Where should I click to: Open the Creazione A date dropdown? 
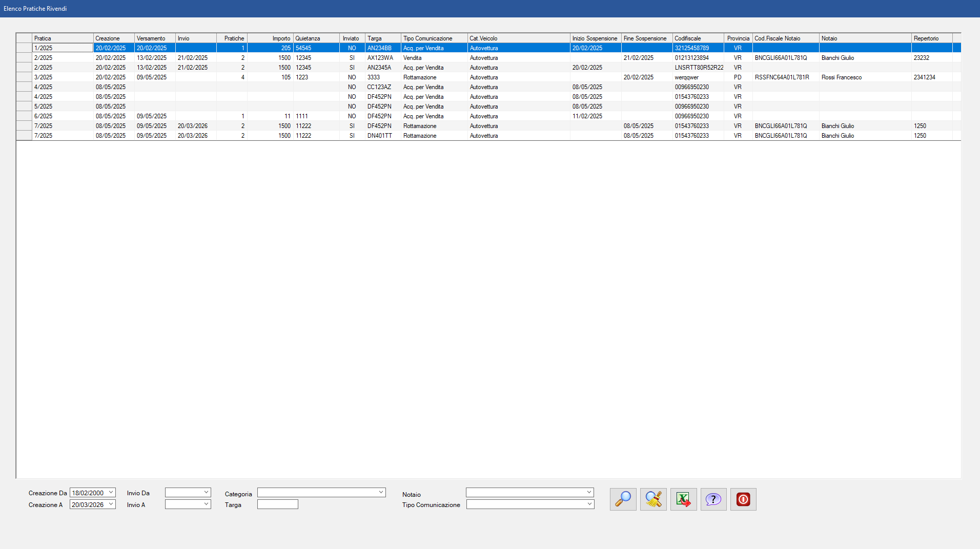[x=111, y=504]
